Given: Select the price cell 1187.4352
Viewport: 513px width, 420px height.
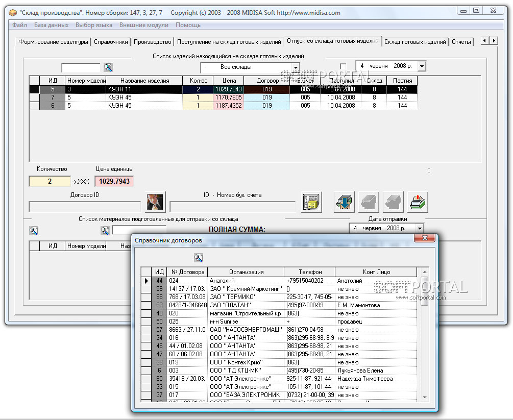Looking at the screenshot, I should coord(228,106).
